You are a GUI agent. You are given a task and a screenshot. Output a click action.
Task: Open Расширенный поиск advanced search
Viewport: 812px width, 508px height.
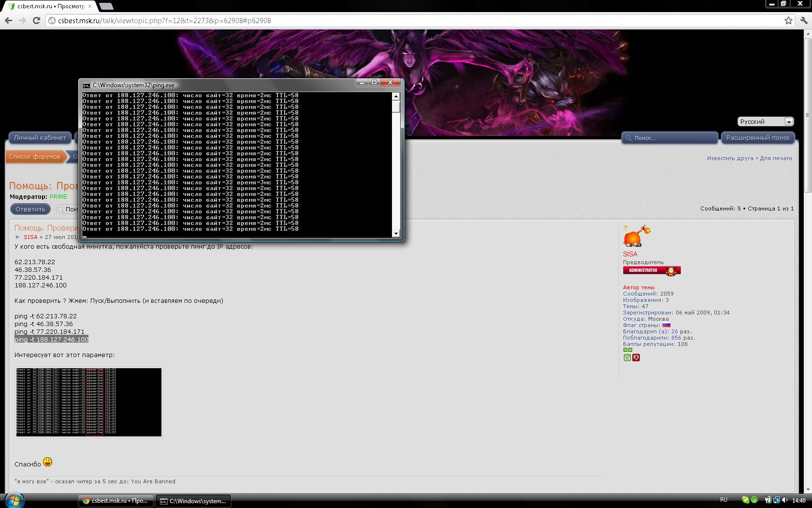[x=757, y=138]
